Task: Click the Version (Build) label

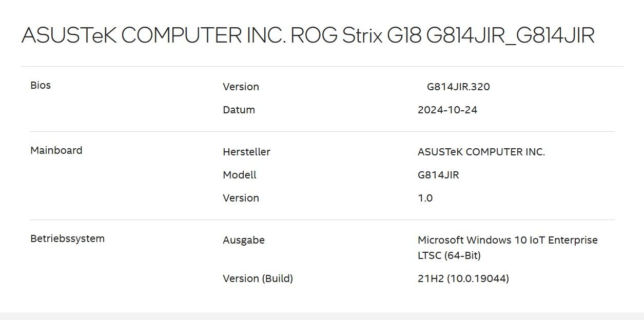Action: click(258, 278)
